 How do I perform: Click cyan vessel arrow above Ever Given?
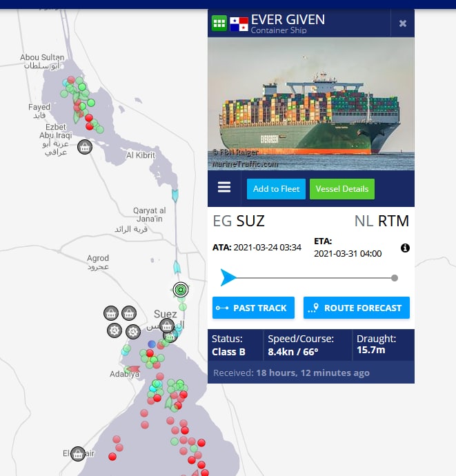point(177,268)
